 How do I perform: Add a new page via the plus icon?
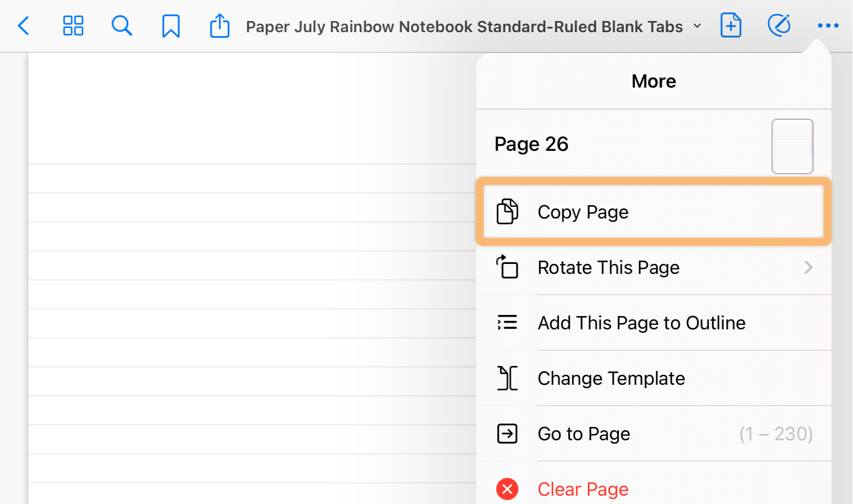click(731, 26)
